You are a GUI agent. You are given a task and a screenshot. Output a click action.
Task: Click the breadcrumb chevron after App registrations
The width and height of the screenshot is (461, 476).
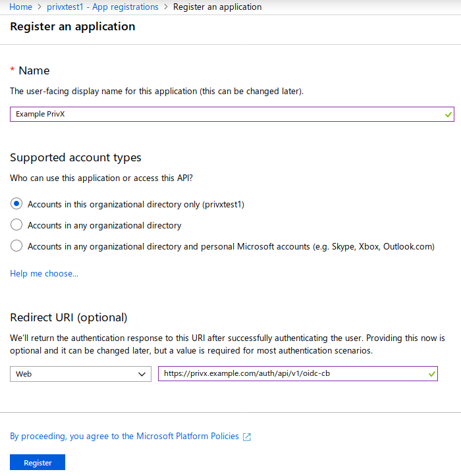pos(166,7)
